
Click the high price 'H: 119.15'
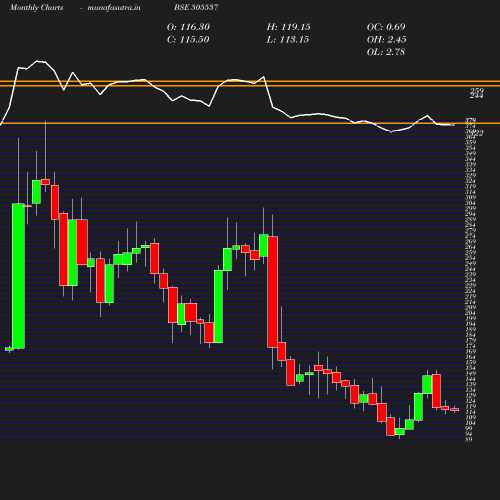click(288, 27)
